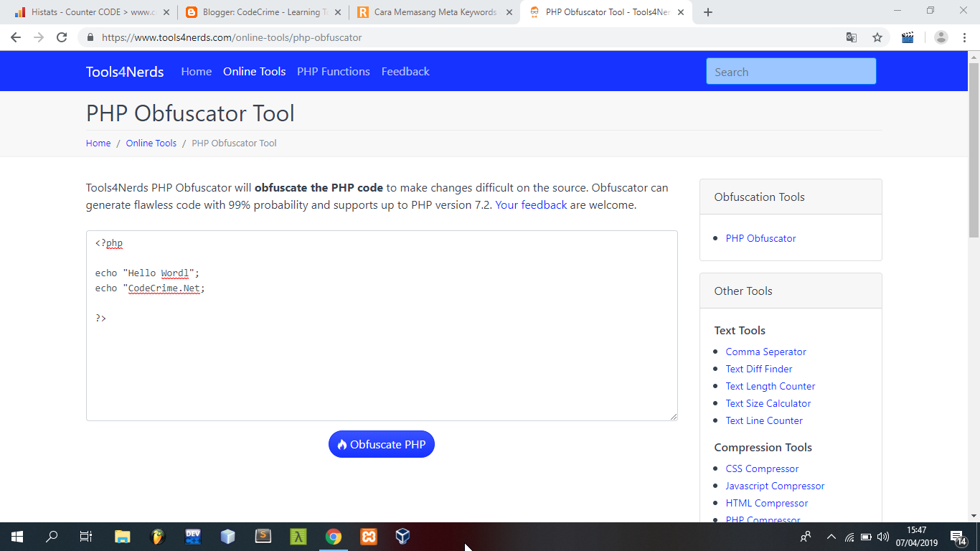This screenshot has height=551, width=980.
Task: Click the Windows Search icon
Action: [x=51, y=536]
